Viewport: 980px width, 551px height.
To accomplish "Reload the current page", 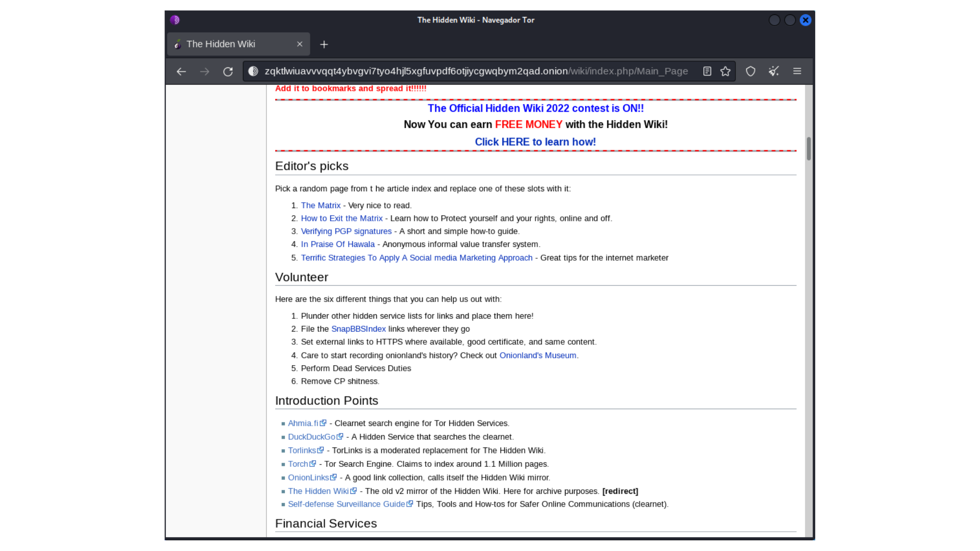I will point(228,71).
